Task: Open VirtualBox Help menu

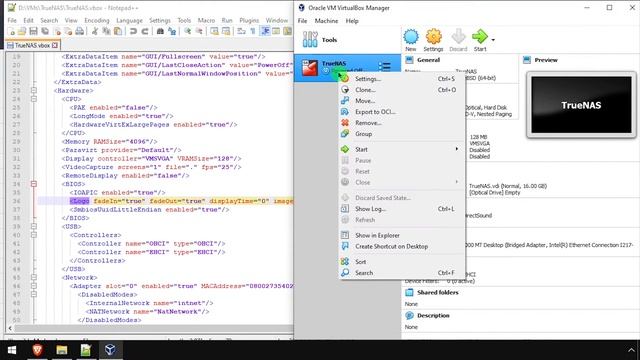Action: (x=352, y=21)
